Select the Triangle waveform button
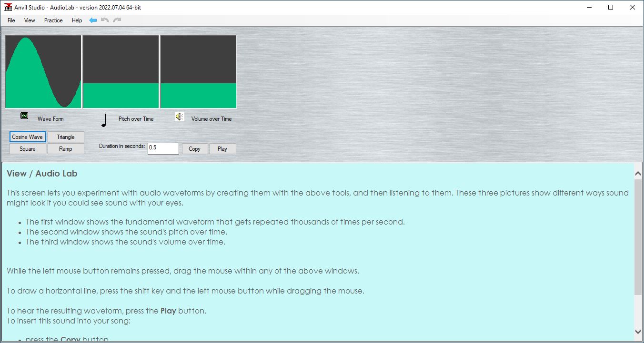 66,137
